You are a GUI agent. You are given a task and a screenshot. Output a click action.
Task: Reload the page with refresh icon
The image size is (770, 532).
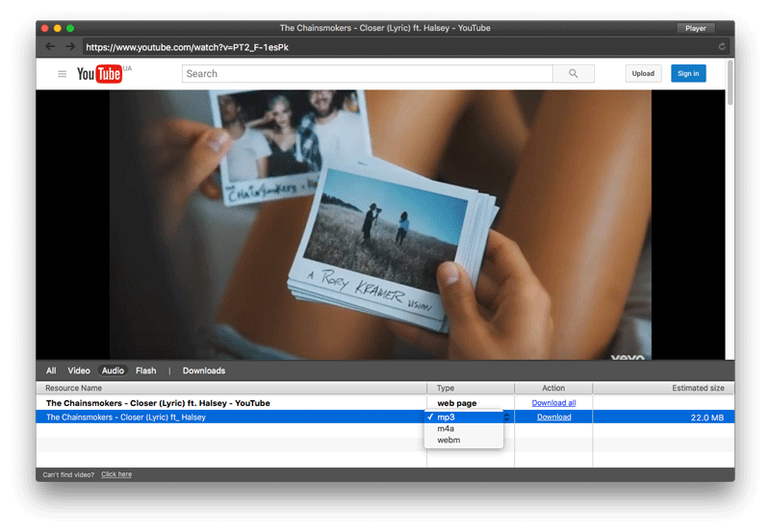pyautogui.click(x=722, y=46)
